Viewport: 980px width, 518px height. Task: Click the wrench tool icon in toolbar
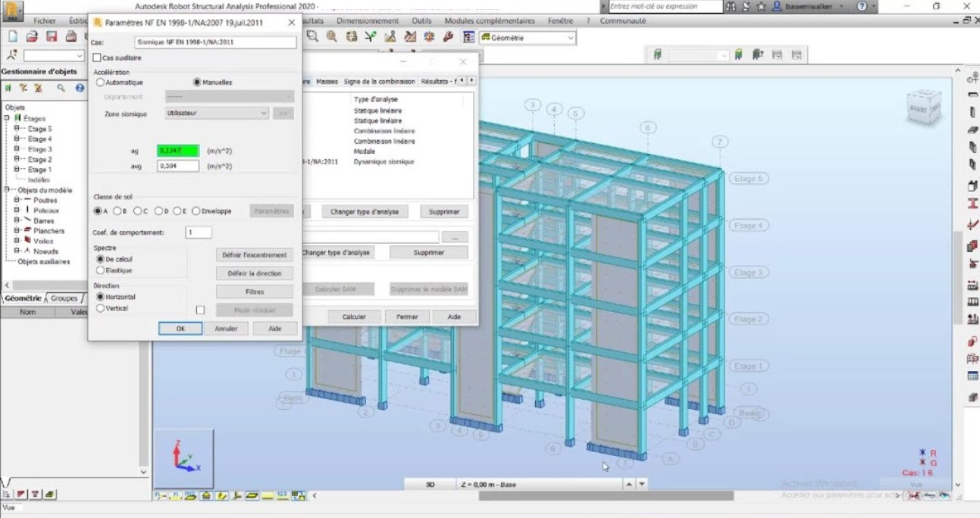(448, 36)
